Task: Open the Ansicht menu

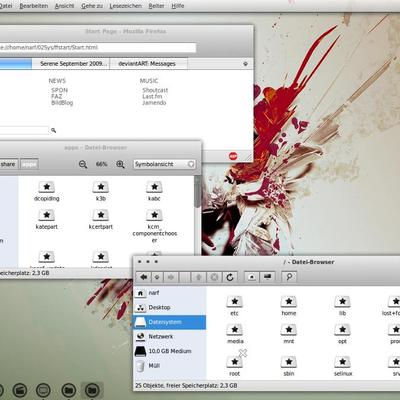Action: (x=64, y=6)
